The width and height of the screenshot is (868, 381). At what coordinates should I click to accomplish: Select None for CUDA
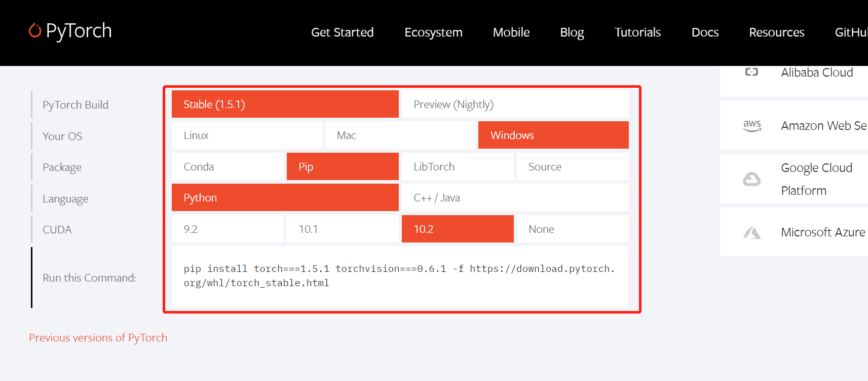(x=573, y=229)
